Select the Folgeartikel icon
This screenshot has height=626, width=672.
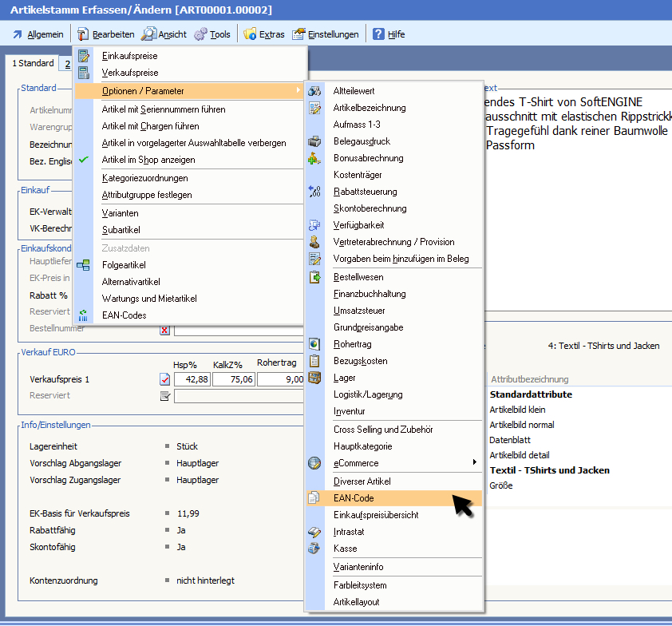84,265
